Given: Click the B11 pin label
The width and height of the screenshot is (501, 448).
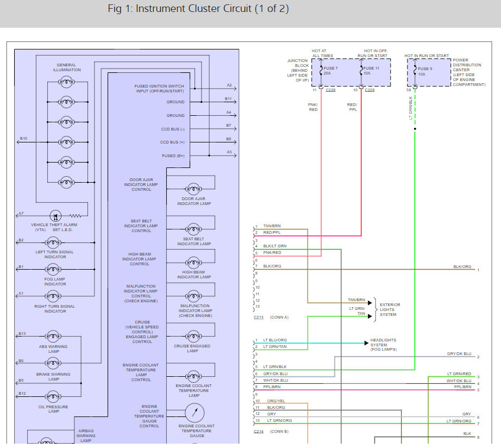Looking at the screenshot, I should coord(228,99).
